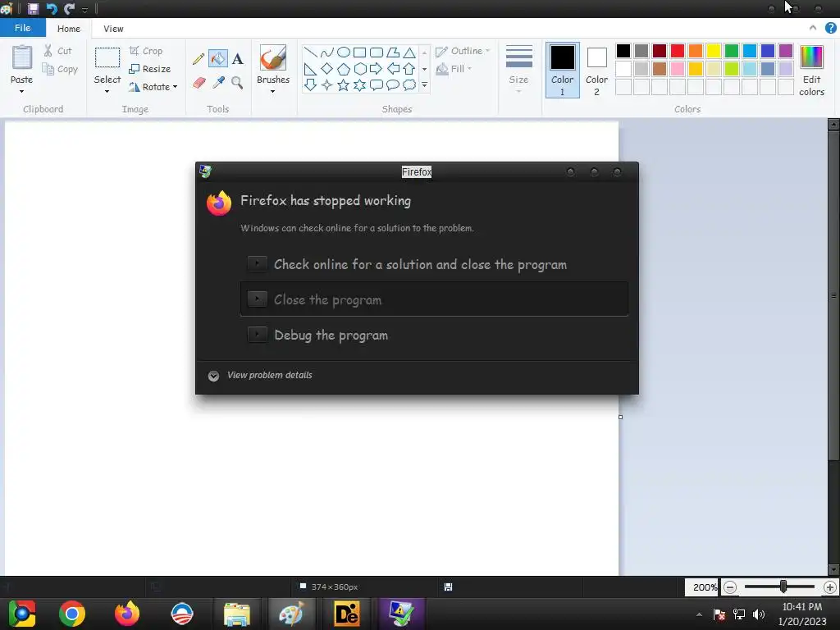Activate Color 2 background selector
This screenshot has height=630, width=840.
tap(597, 71)
